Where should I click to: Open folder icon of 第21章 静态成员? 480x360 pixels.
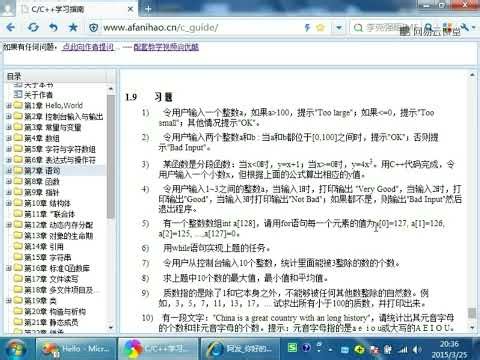[18, 322]
